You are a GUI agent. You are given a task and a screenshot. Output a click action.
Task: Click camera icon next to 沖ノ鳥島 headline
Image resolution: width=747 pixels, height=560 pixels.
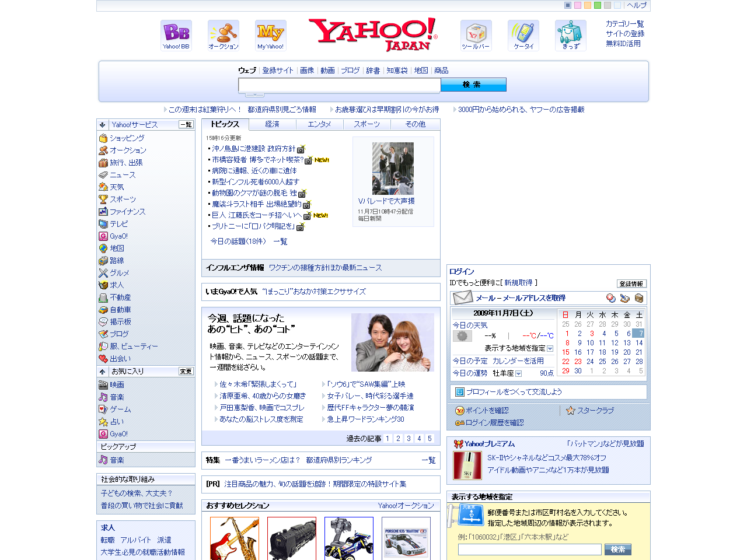tap(301, 149)
